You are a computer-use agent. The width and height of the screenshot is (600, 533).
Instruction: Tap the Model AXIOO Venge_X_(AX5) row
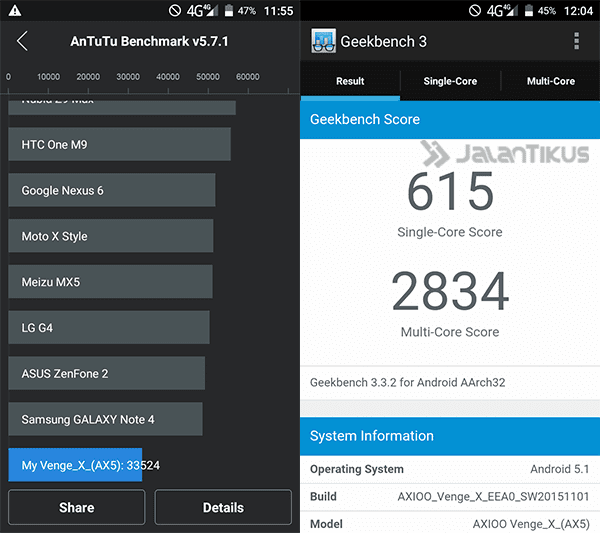(x=450, y=523)
